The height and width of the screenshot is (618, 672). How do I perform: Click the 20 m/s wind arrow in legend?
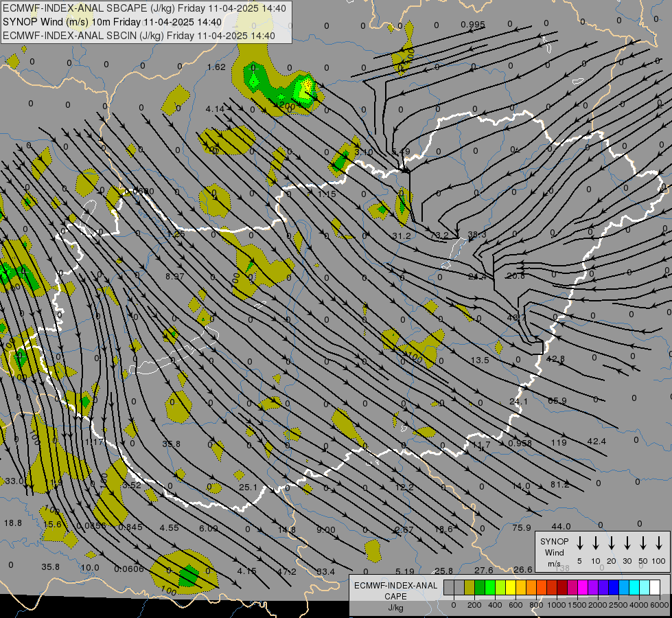tap(611, 543)
